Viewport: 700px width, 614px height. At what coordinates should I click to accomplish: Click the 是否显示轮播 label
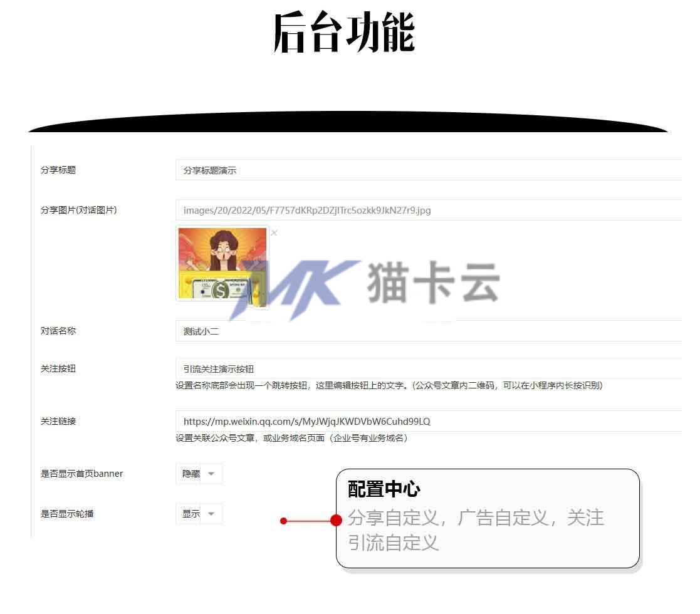pyautogui.click(x=67, y=514)
